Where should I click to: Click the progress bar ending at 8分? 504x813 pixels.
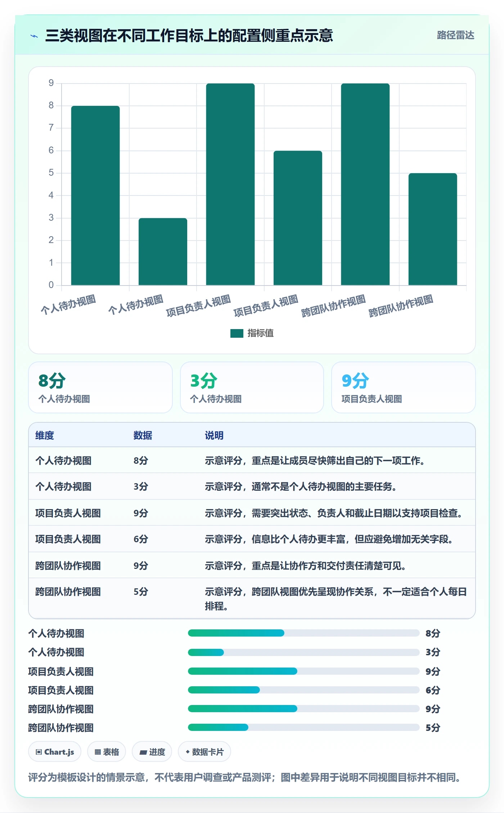pos(303,633)
